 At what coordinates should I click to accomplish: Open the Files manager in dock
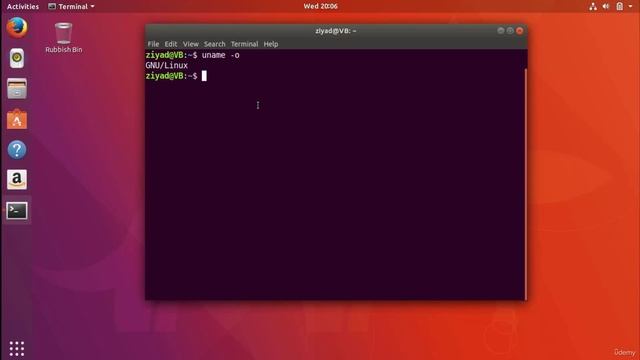17,89
